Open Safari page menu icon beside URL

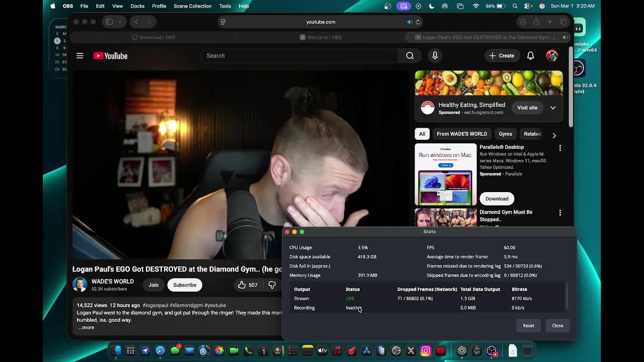click(223, 22)
